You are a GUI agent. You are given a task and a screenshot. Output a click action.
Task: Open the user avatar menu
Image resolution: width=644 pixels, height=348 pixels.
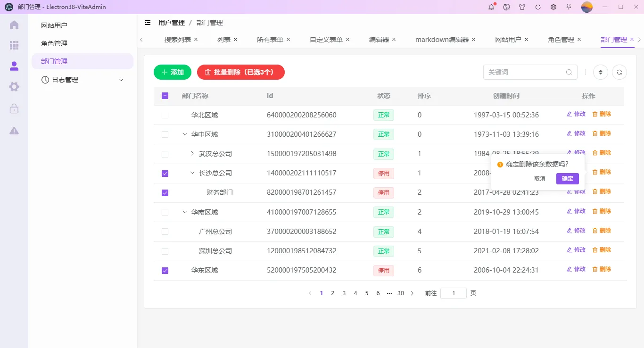(587, 7)
